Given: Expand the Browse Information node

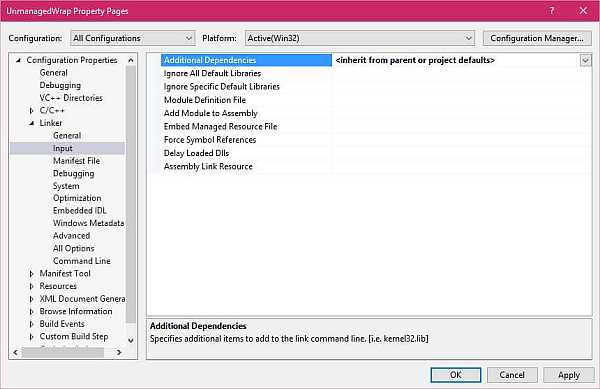Looking at the screenshot, I should (x=31, y=312).
